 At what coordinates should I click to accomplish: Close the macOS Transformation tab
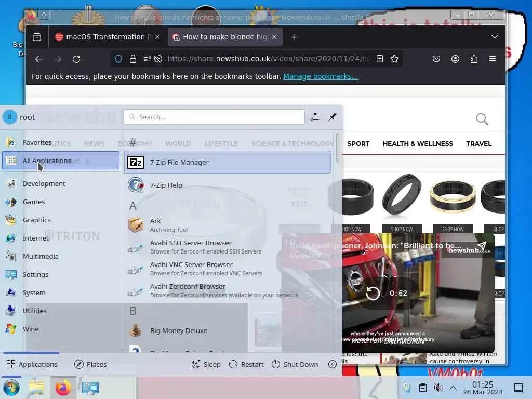(157, 37)
